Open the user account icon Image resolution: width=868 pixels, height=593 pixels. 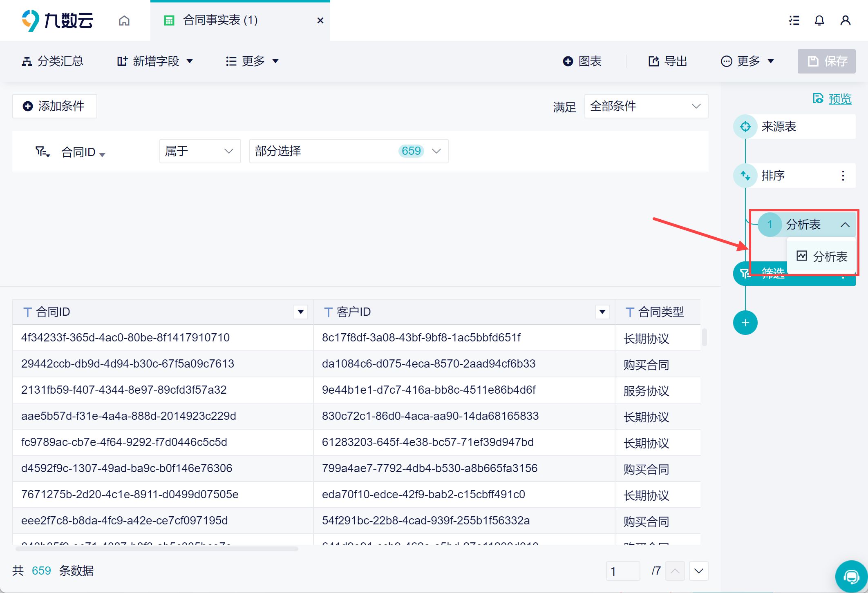coord(845,20)
